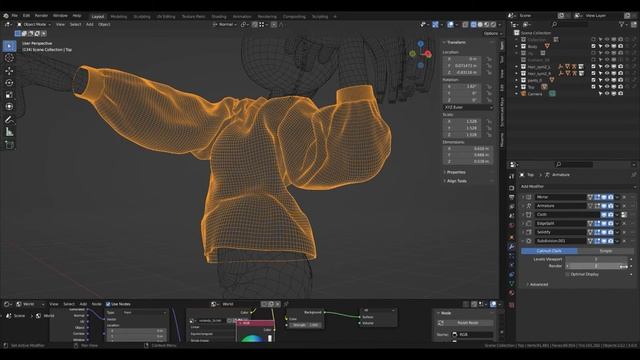The image size is (640, 360).
Task: Remove the Mirror modifier with its X
Action: (624, 197)
